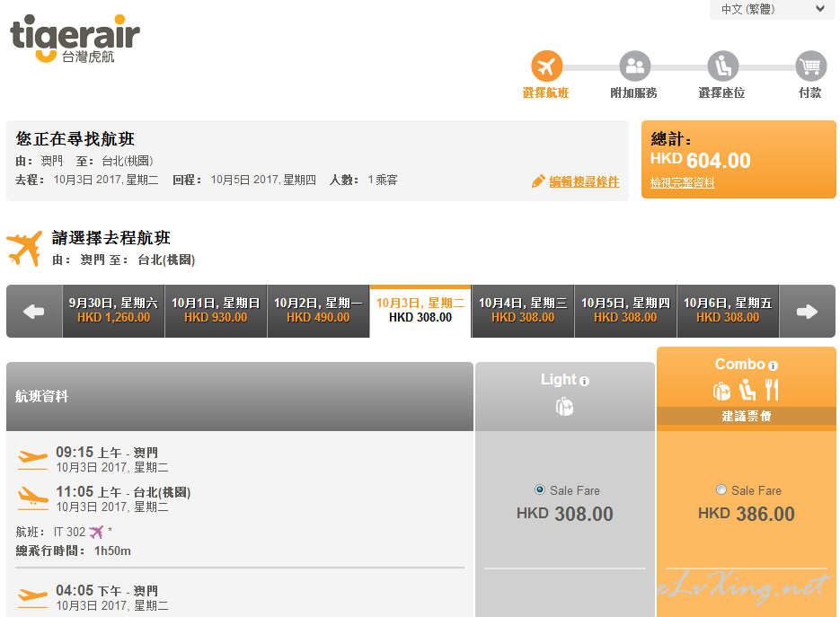Image resolution: width=840 pixels, height=617 pixels.
Task: Open the language dropdown 中文 (繁體)
Action: pos(772,9)
